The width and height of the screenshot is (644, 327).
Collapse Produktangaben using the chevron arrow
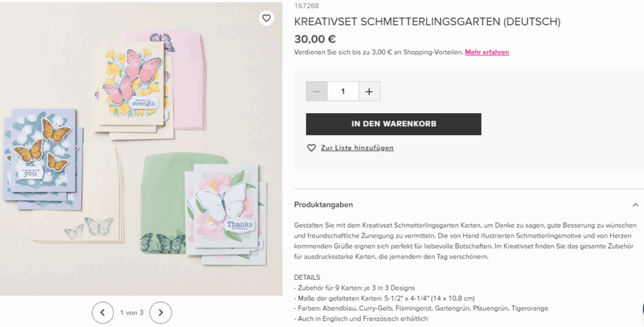click(x=635, y=204)
